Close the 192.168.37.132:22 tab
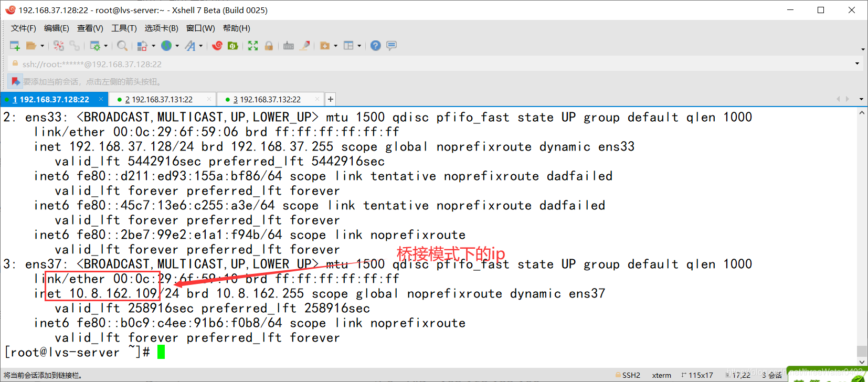This screenshot has height=382, width=868. pos(317,99)
